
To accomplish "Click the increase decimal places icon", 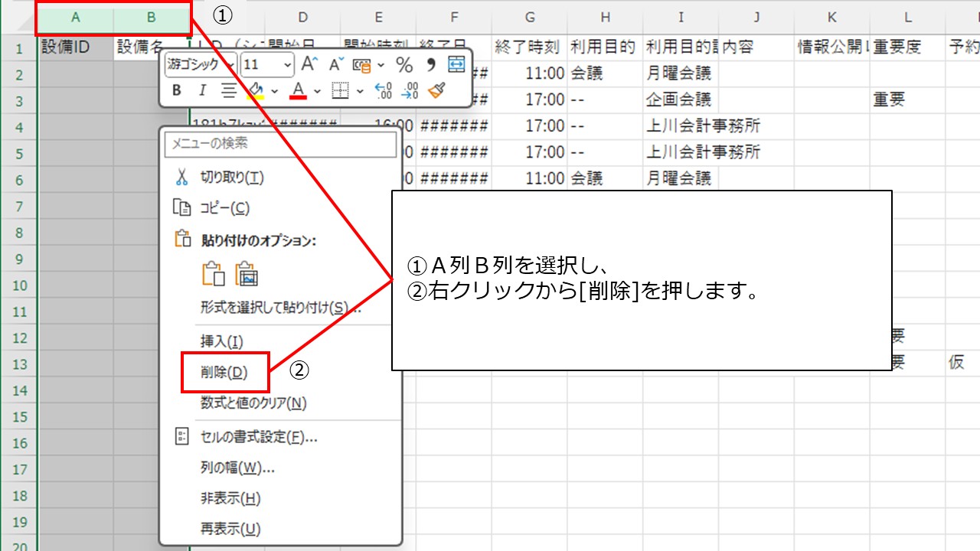I will pyautogui.click(x=383, y=91).
